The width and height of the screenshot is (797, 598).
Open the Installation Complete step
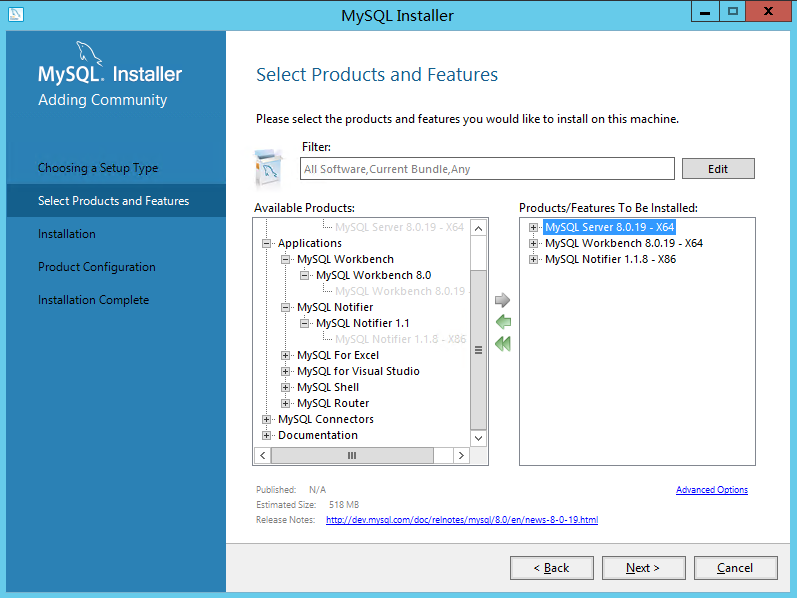pyautogui.click(x=94, y=300)
